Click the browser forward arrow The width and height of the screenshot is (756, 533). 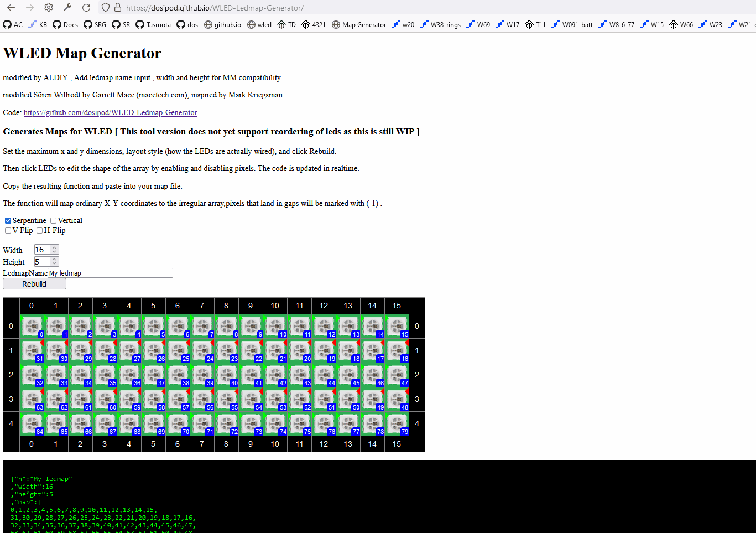coord(30,8)
